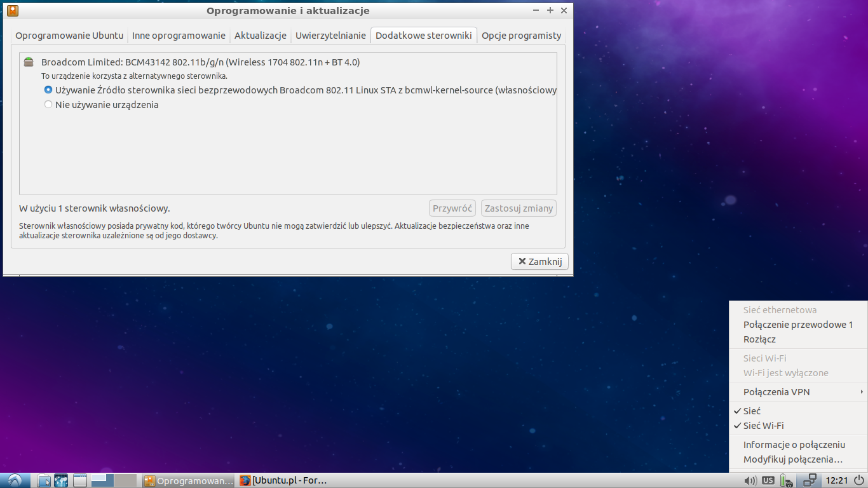Expand the 'Połączenia VPN' submenu
Image resolution: width=868 pixels, height=488 pixels.
(x=798, y=392)
